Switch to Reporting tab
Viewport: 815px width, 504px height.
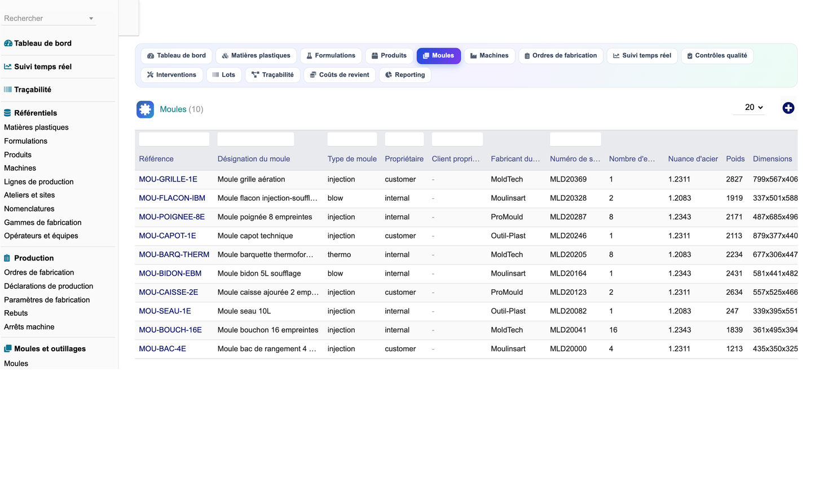(405, 75)
